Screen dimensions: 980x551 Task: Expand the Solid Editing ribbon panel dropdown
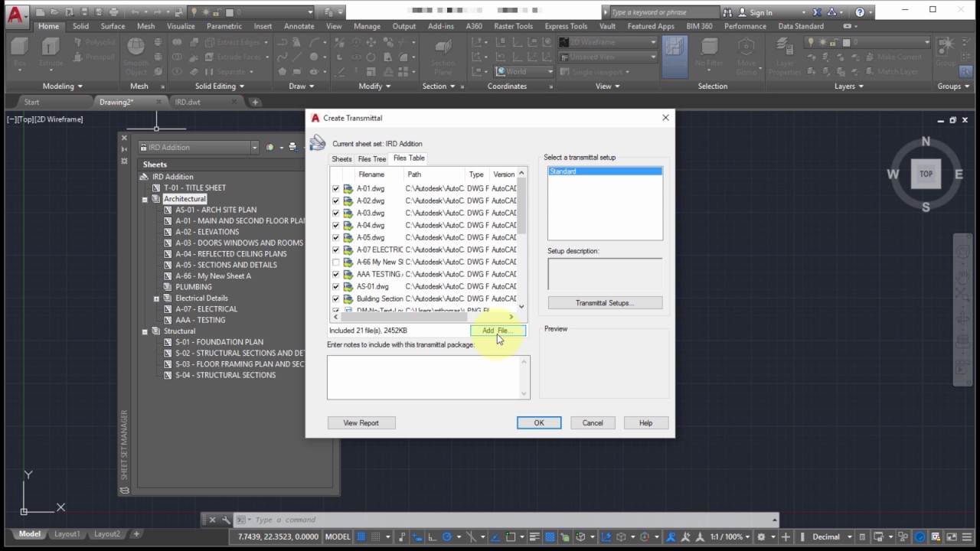pos(220,86)
